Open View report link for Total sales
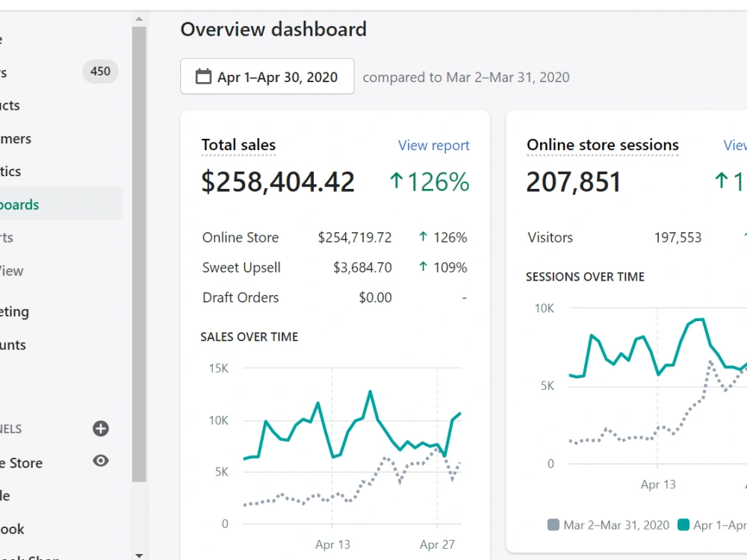Viewport: 747px width, 560px height. point(433,146)
